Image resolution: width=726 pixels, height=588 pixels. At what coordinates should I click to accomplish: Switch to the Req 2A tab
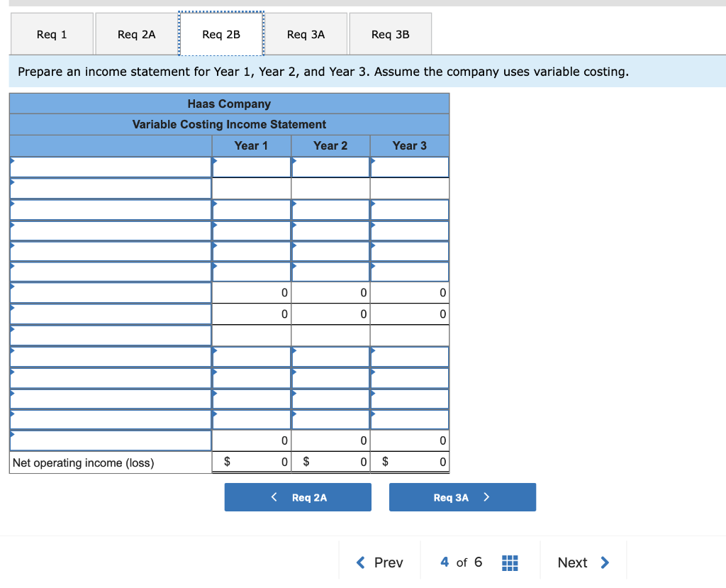tap(135, 33)
